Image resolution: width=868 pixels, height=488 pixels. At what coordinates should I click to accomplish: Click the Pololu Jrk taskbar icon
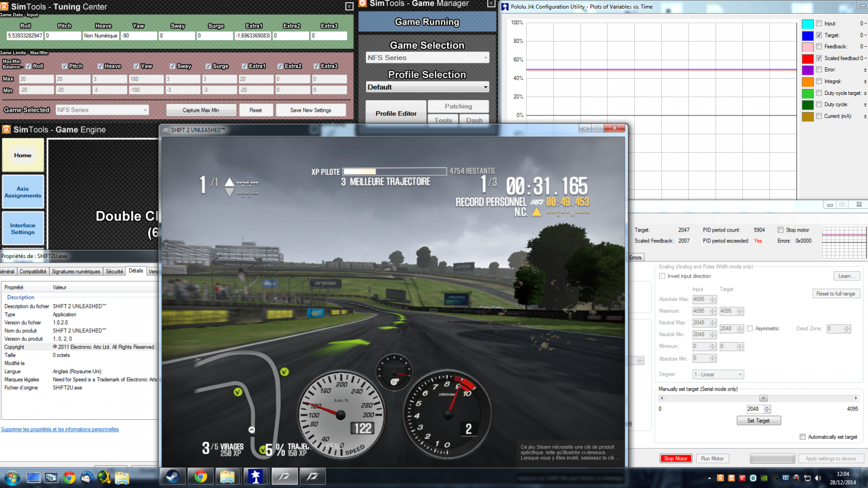(256, 477)
